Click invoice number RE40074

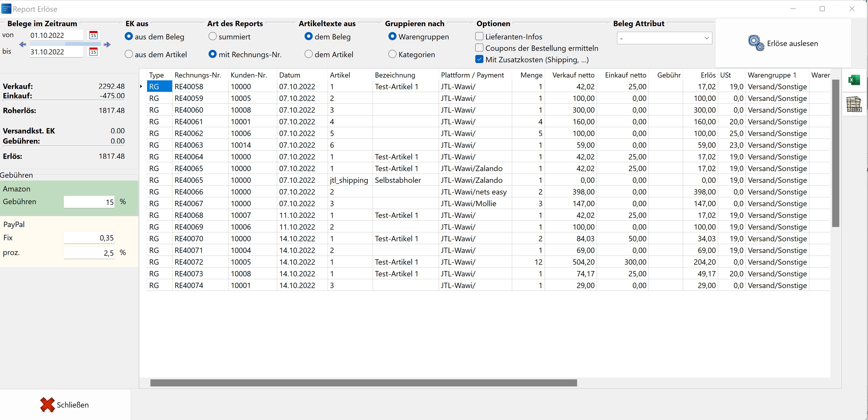click(200, 286)
